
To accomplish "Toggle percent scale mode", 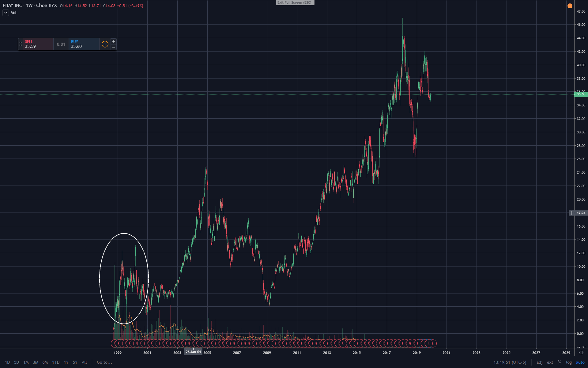I will [560, 362].
